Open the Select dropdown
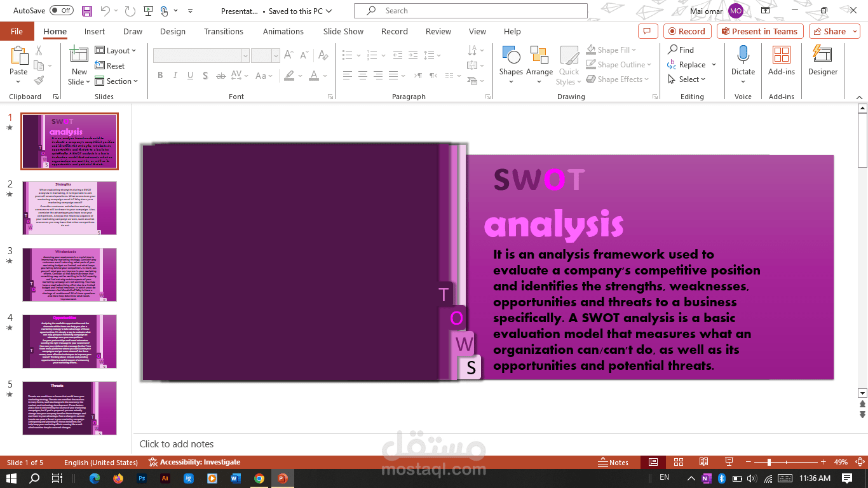868x488 pixels. coord(687,79)
